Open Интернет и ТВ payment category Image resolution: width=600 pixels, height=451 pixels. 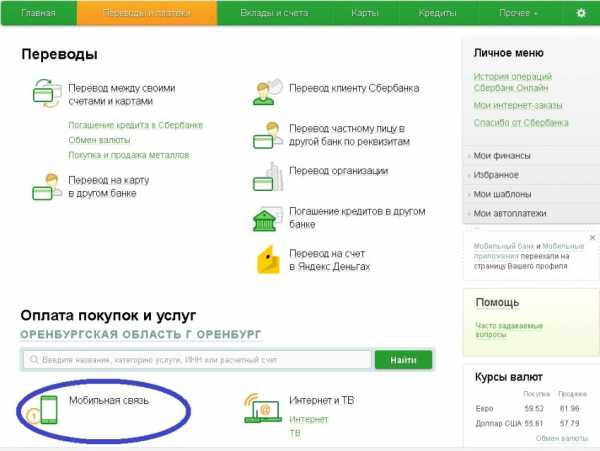321,401
